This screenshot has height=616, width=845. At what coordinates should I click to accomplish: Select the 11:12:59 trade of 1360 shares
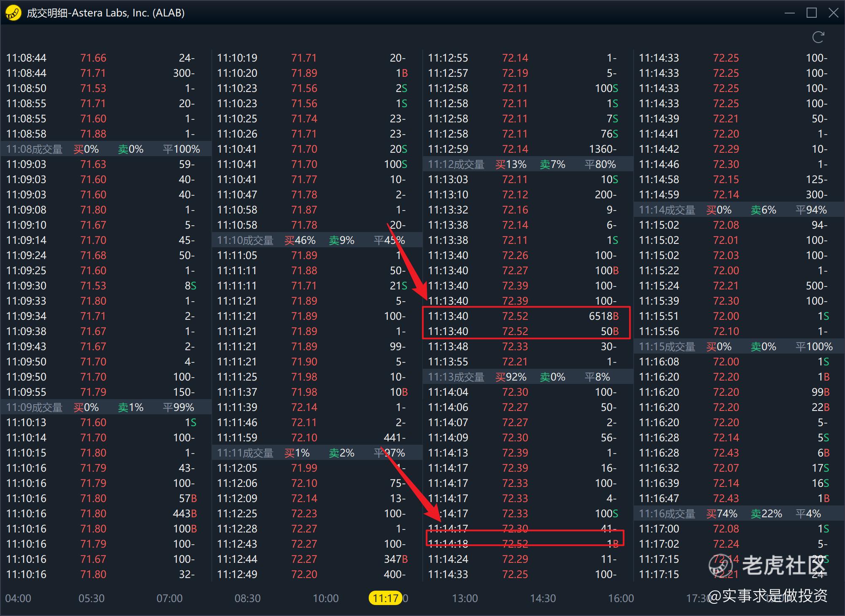click(x=528, y=149)
